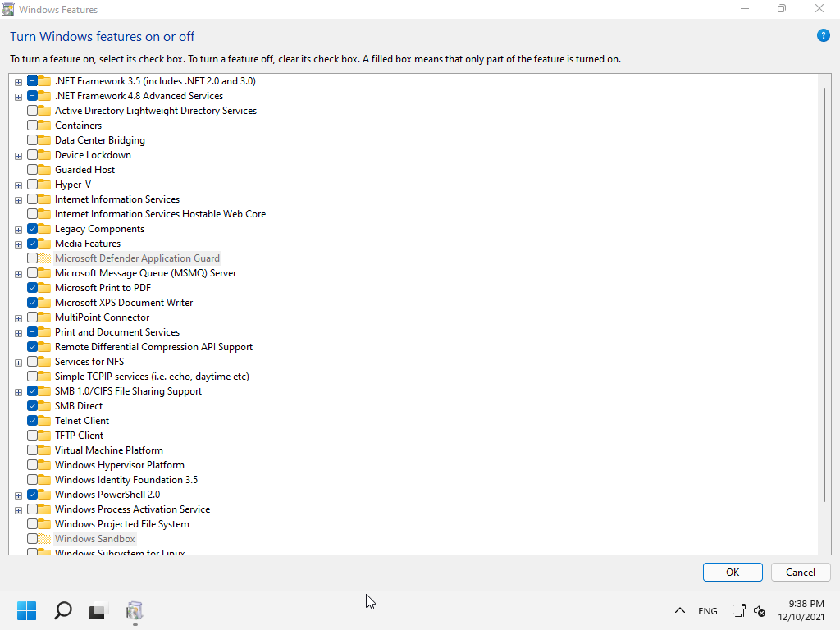Click the network and volume tray icon

[748, 611]
